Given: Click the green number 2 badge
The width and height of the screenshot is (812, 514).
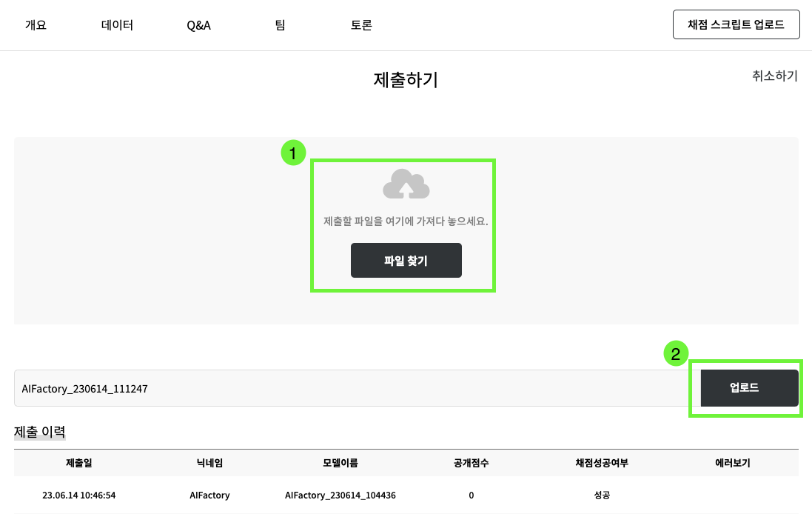Looking at the screenshot, I should point(675,354).
